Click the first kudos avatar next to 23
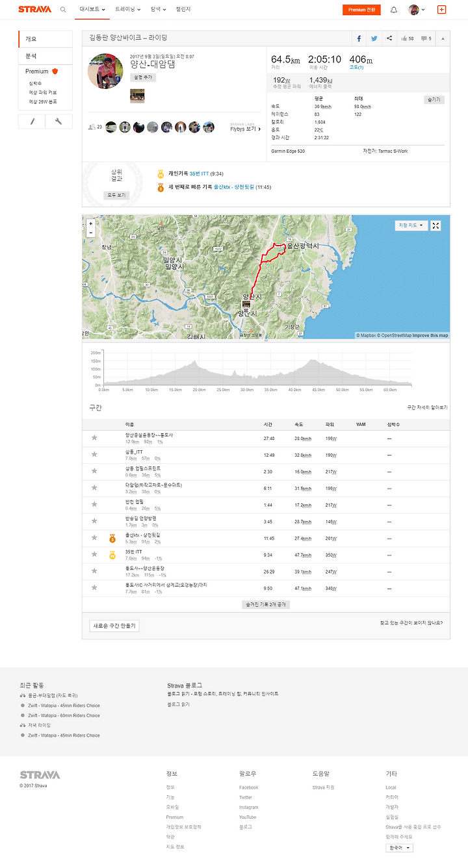This screenshot has width=468, height=868. [x=111, y=127]
